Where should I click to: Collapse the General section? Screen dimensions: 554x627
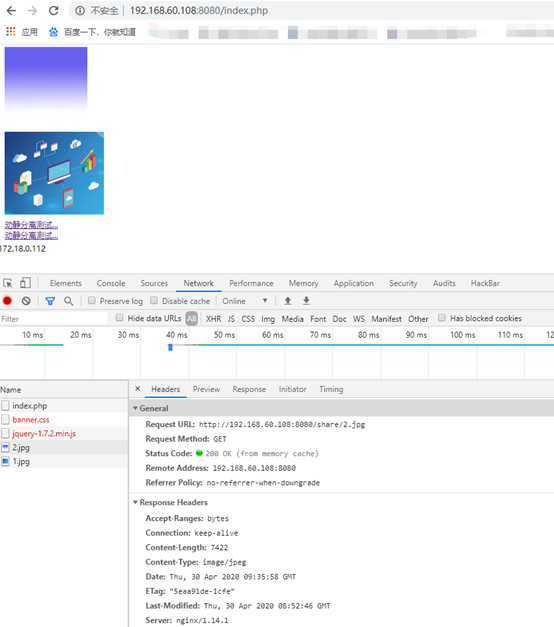pos(151,408)
